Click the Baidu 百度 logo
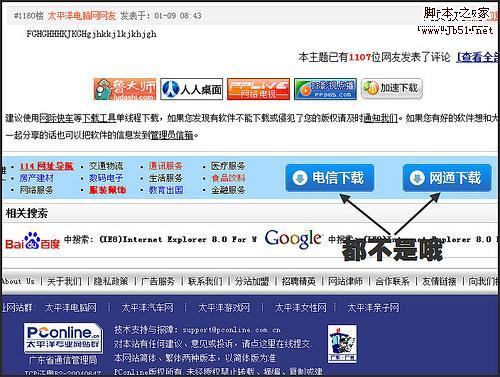This screenshot has height=377, width=500. pos(32,241)
